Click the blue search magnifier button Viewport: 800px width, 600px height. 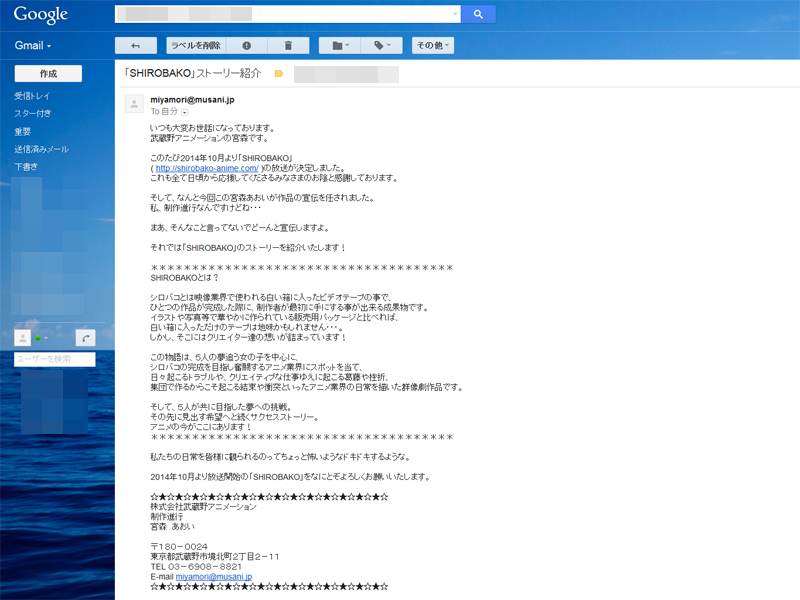coord(478,14)
